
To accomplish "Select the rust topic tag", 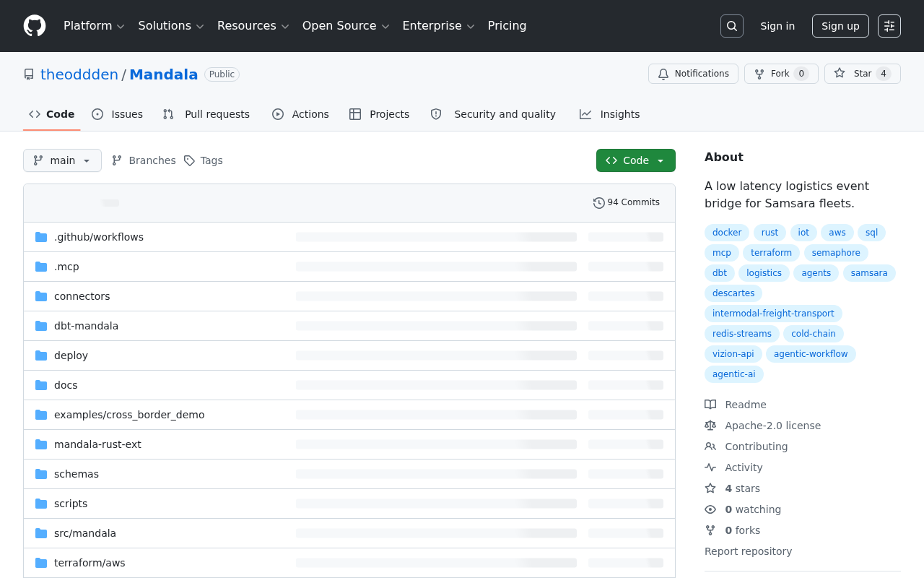I will coord(770,233).
